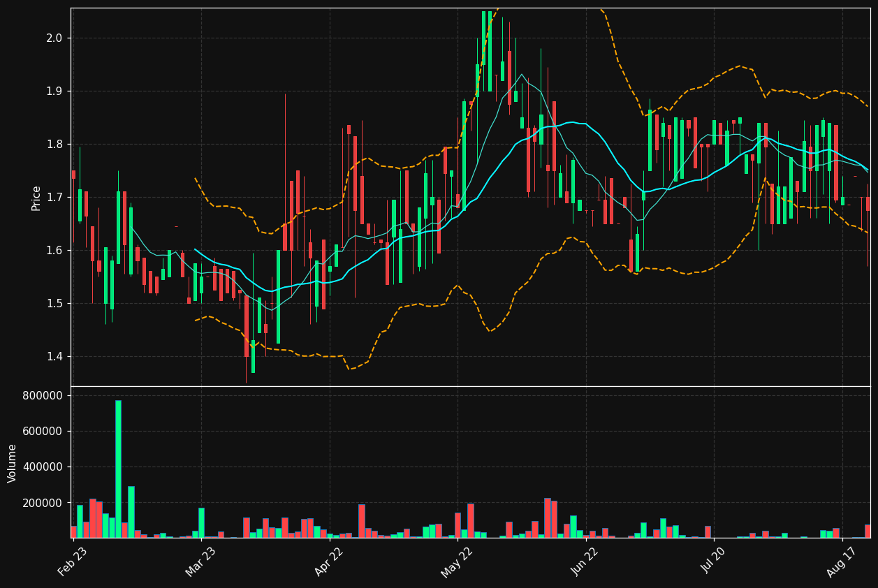Image resolution: width=878 pixels, height=588 pixels.
Task: Click the 400000 volume axis label
Action: point(43,467)
